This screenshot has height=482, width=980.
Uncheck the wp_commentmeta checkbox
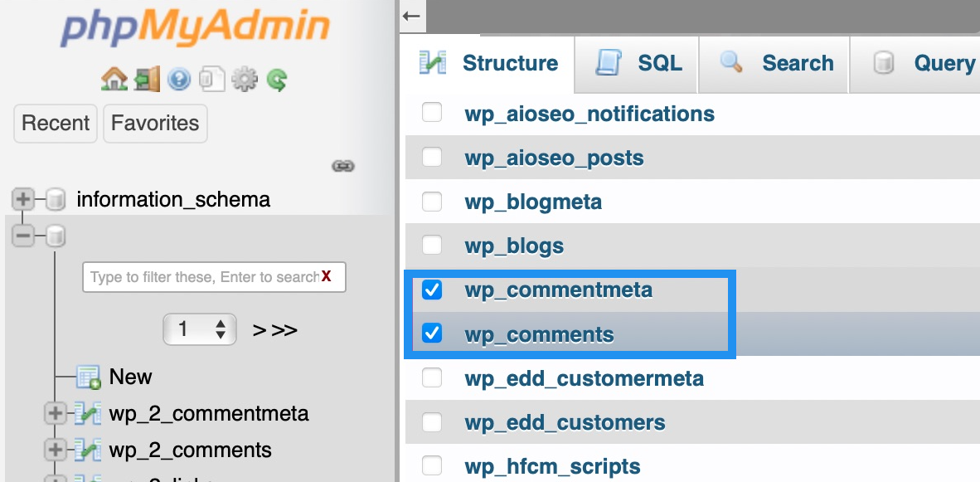(432, 290)
